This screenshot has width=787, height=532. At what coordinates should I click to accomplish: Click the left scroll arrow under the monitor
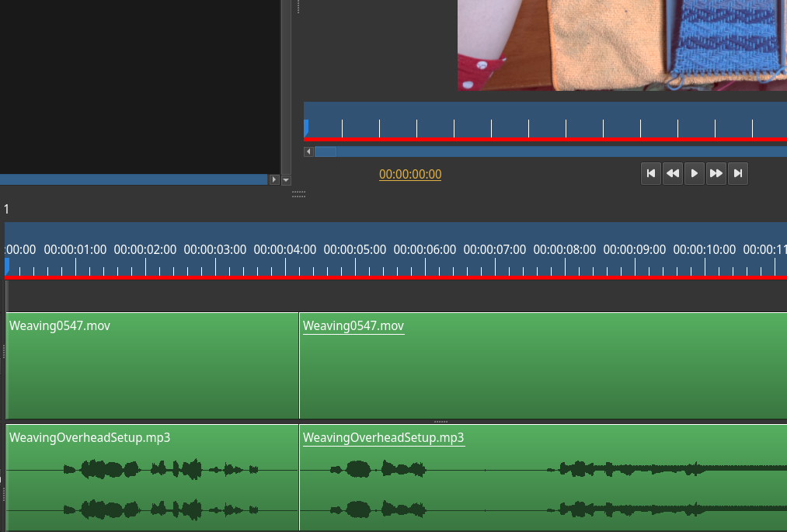click(308, 151)
